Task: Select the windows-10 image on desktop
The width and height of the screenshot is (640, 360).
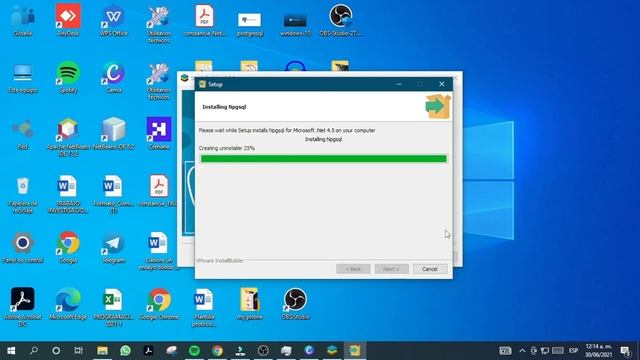Action: (295, 24)
